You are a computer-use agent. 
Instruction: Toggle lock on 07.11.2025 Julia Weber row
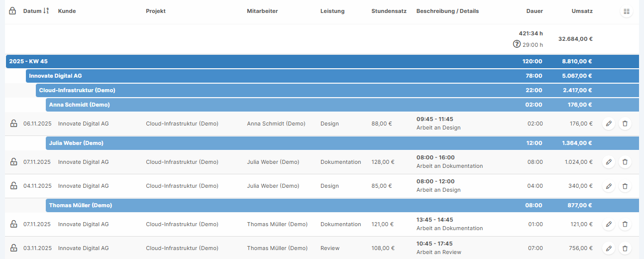pos(14,162)
